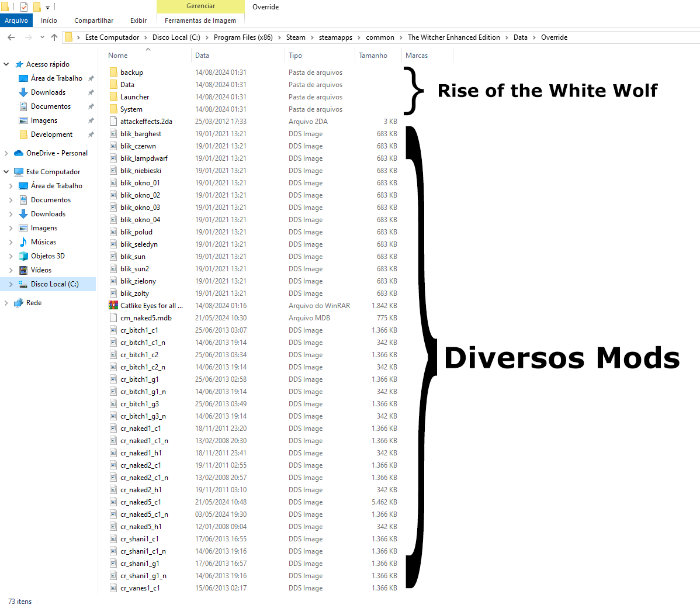Image resolution: width=700 pixels, height=608 pixels.
Task: Select the blik_barghest DDS file icon
Action: click(113, 133)
